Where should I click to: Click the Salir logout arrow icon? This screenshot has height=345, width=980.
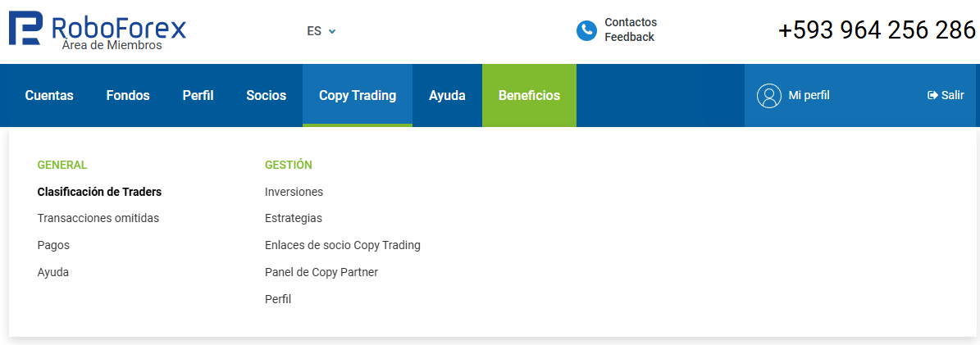tap(933, 96)
